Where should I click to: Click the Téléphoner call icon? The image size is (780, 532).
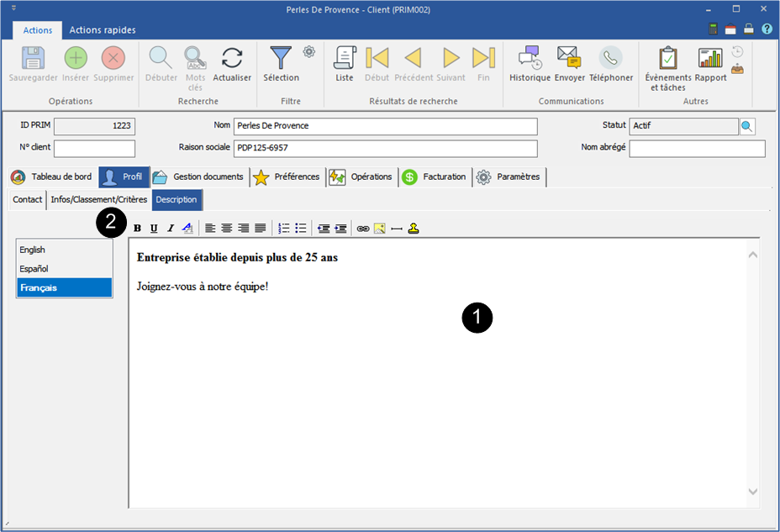coord(610,58)
